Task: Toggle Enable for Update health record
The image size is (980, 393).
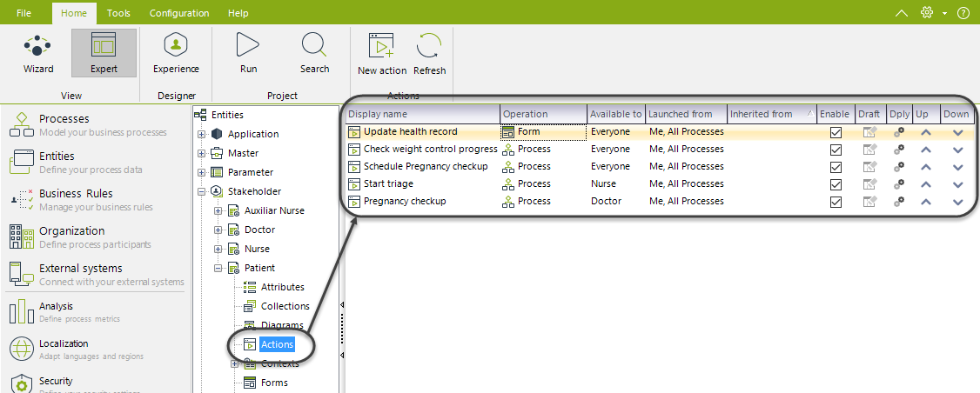Action: [x=835, y=132]
